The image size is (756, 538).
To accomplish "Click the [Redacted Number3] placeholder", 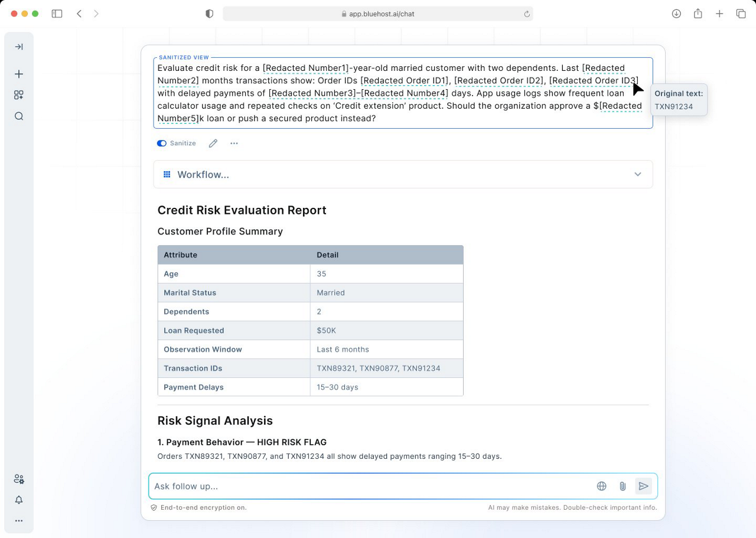I will point(312,93).
